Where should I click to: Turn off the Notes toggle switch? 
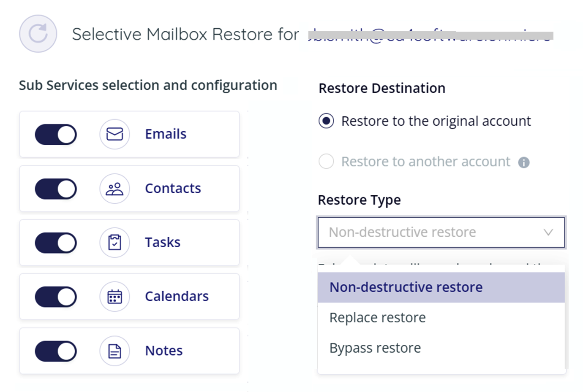56,351
